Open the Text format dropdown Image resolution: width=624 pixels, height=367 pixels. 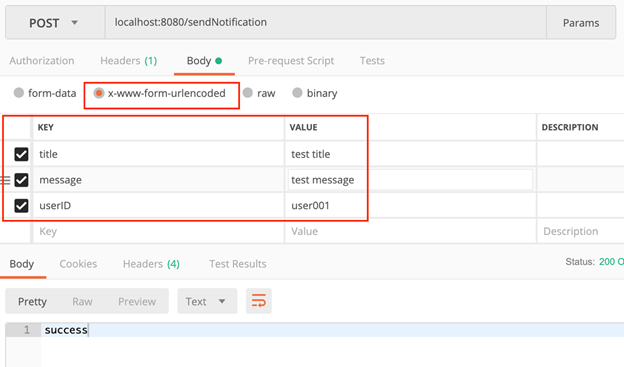coord(207,301)
